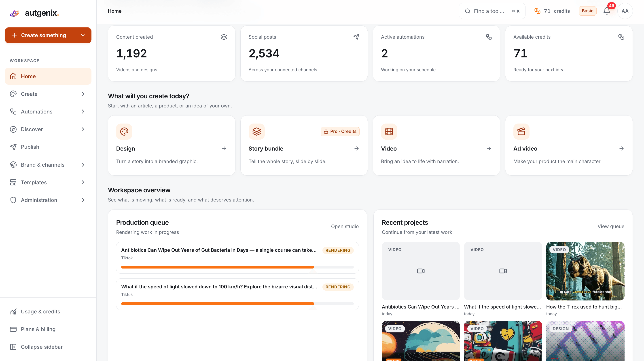
Task: Click the 46 notification count badge
Action: (x=611, y=6)
